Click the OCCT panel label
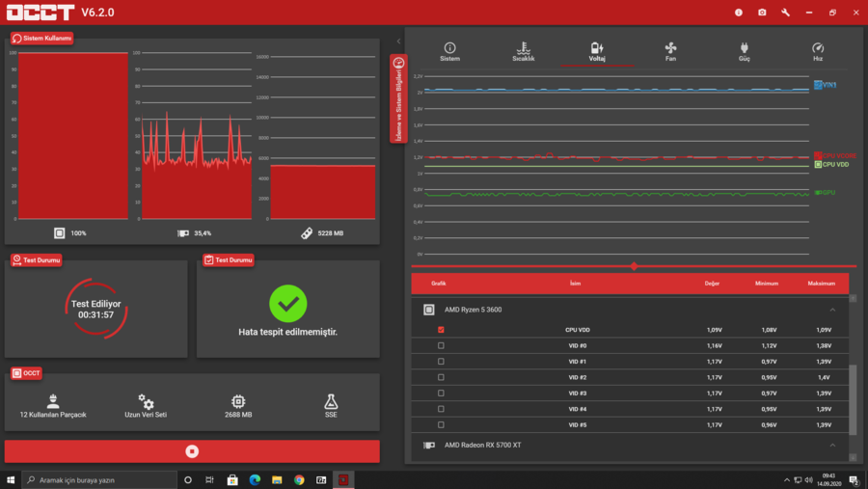Screen dimensions: 868x489 click(26, 373)
